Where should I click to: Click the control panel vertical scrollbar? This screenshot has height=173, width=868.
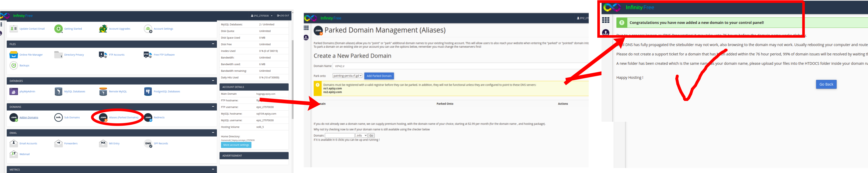292,79
